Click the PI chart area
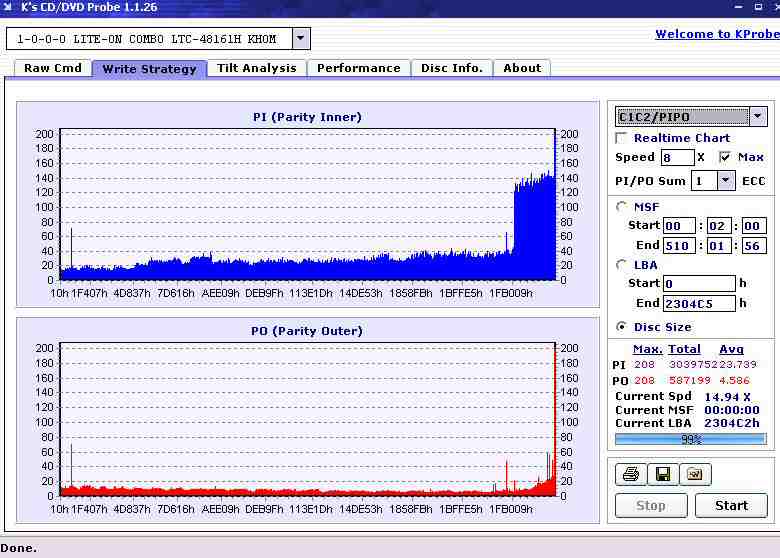 [x=307, y=204]
